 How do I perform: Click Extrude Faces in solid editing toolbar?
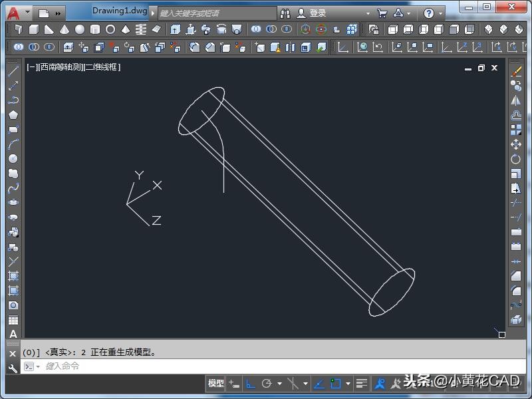(68, 47)
